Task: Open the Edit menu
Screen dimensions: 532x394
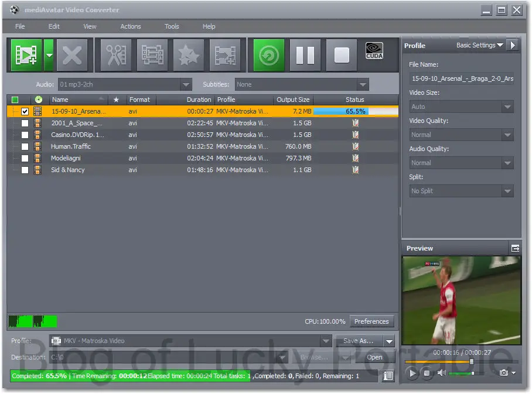Action: (53, 26)
